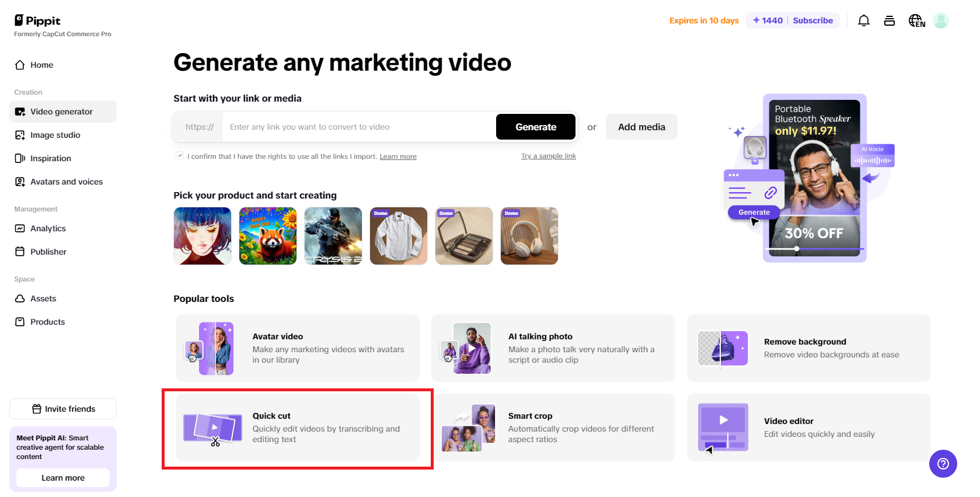The height and width of the screenshot is (497, 980).
Task: Select Video generator in sidebar
Action: 63,112
